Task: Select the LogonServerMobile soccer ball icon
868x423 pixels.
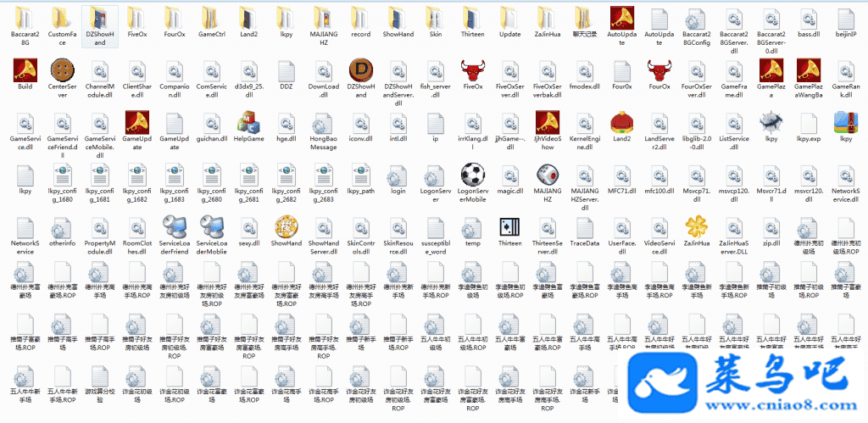Action: (473, 175)
